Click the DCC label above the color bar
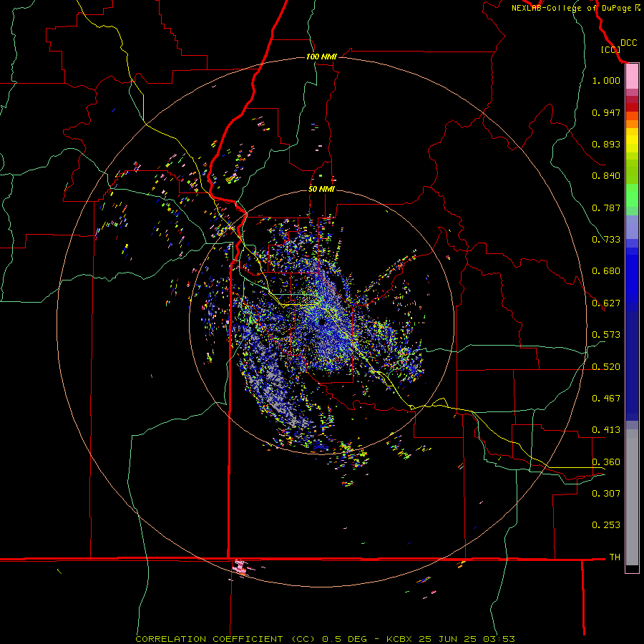Screen dimensions: 644x644 point(628,43)
